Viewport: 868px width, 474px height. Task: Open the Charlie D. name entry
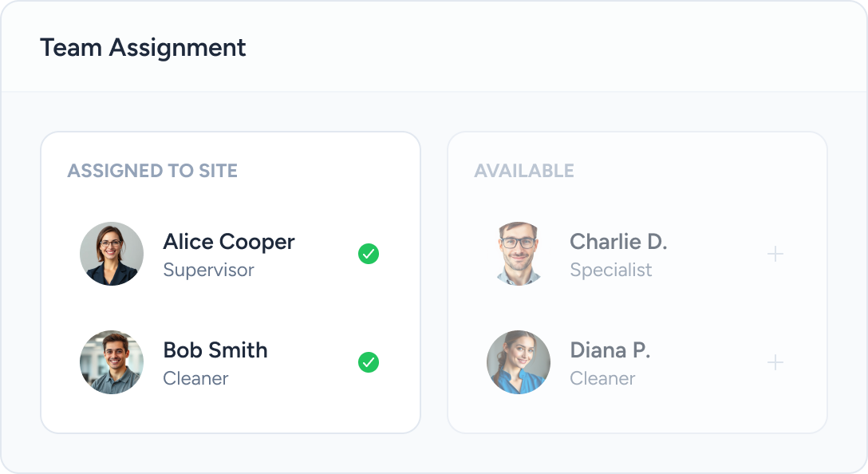617,242
